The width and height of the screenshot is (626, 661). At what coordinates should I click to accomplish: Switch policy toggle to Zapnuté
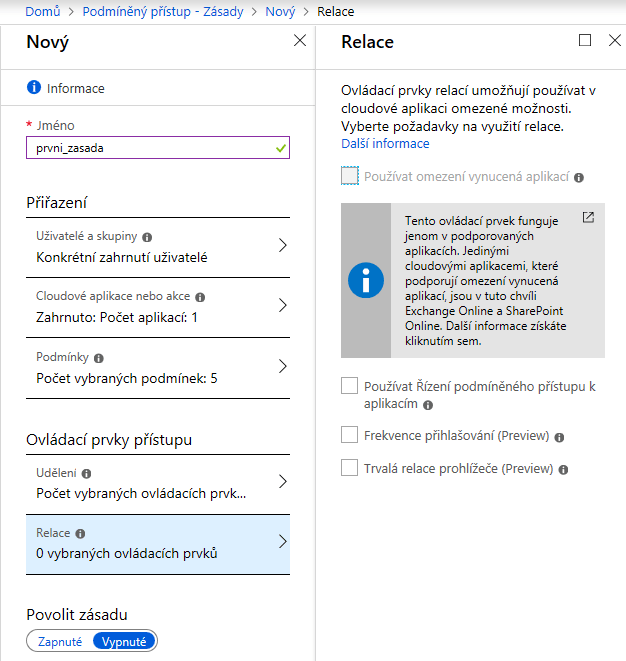[59, 641]
